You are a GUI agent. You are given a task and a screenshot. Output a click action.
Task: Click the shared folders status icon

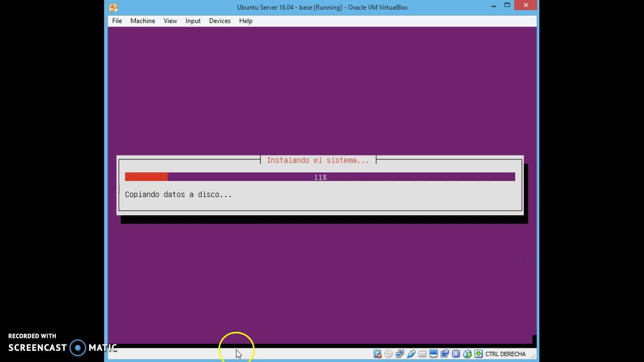tap(422, 354)
